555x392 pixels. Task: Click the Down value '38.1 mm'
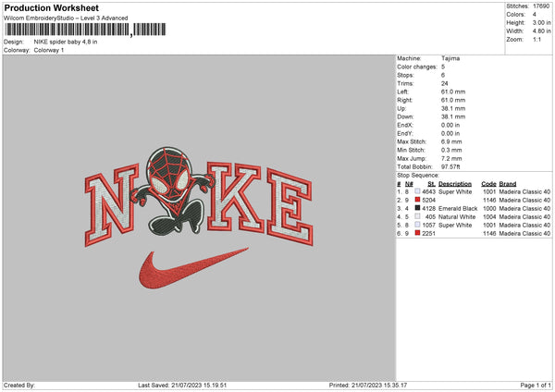point(453,116)
